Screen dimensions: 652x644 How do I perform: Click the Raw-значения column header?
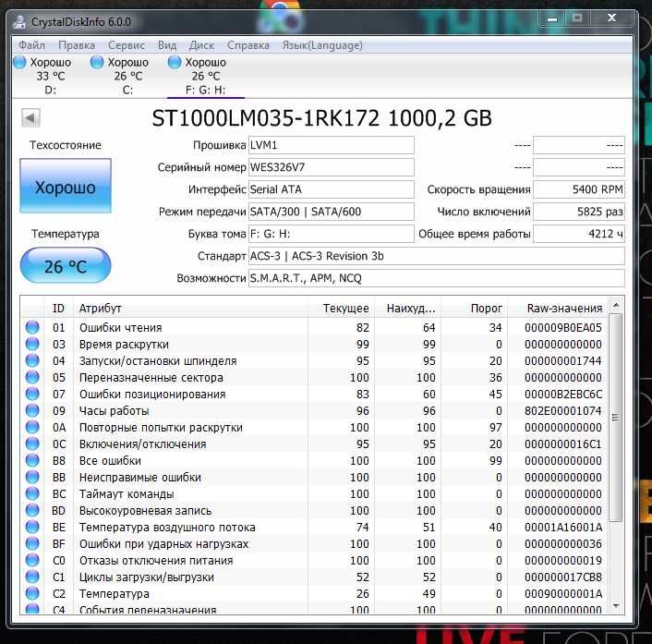(x=557, y=309)
